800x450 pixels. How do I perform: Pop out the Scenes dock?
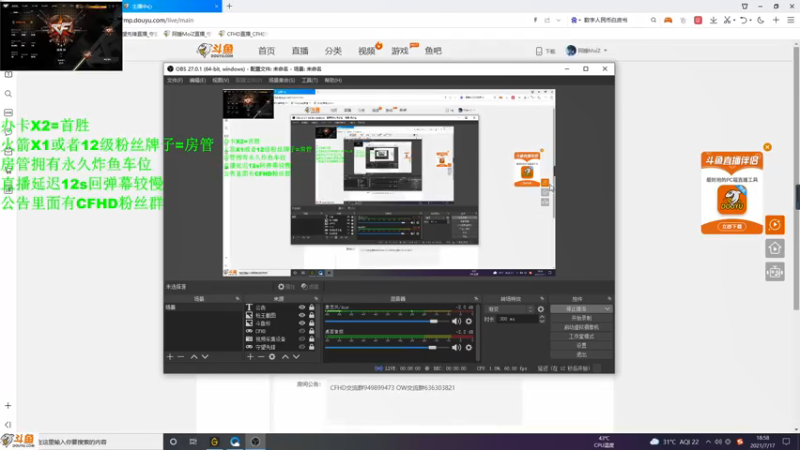tap(237, 298)
